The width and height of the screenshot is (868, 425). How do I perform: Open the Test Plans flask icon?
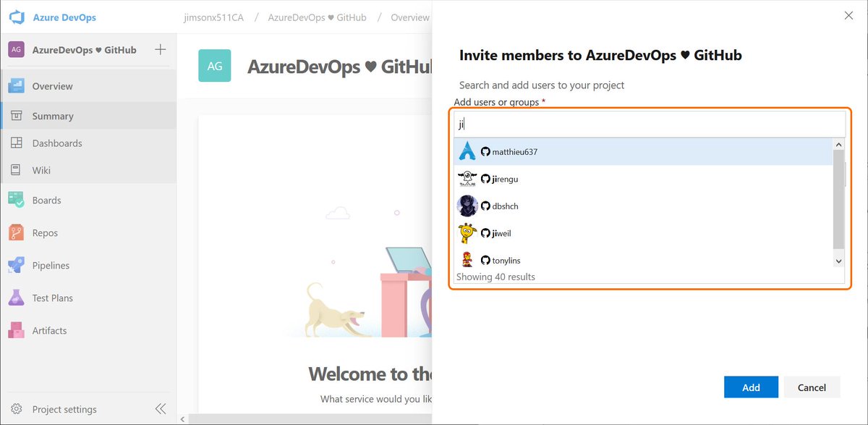[x=17, y=298]
